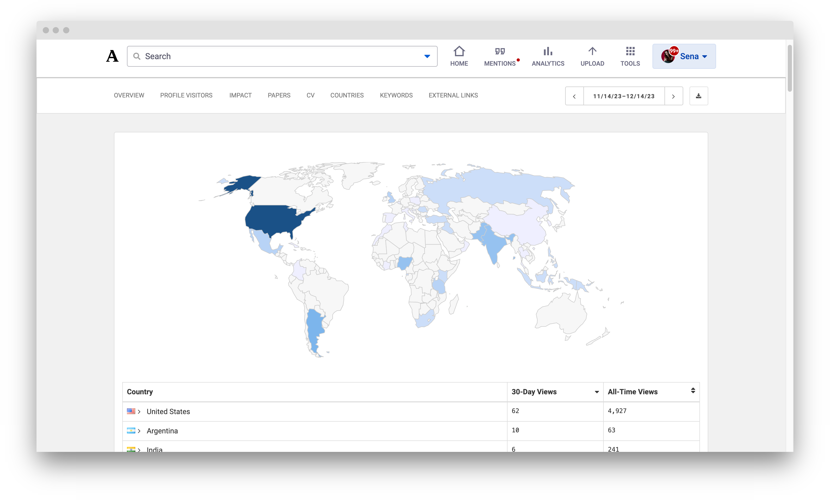Screen dimensions: 830x504
Task: Expand the India row
Action: [139, 450]
